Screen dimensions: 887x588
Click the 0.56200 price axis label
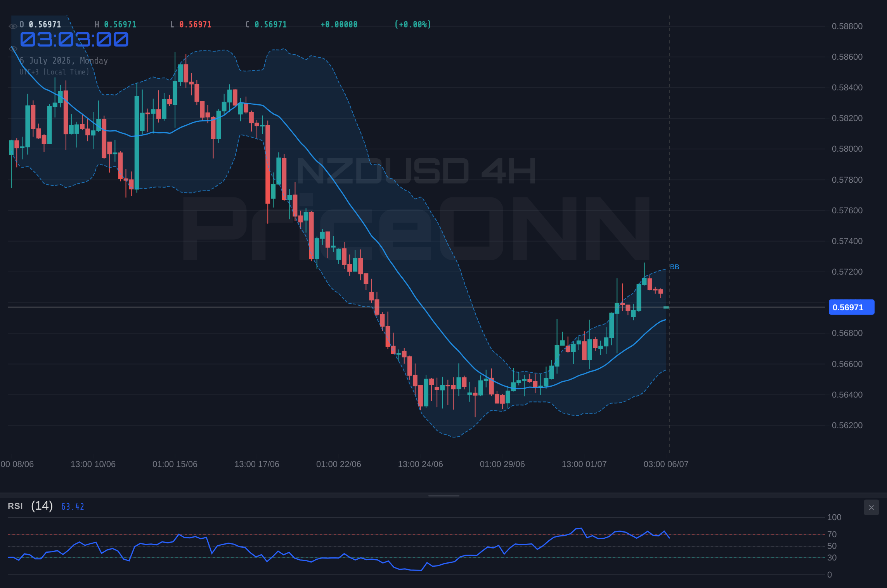coord(847,425)
